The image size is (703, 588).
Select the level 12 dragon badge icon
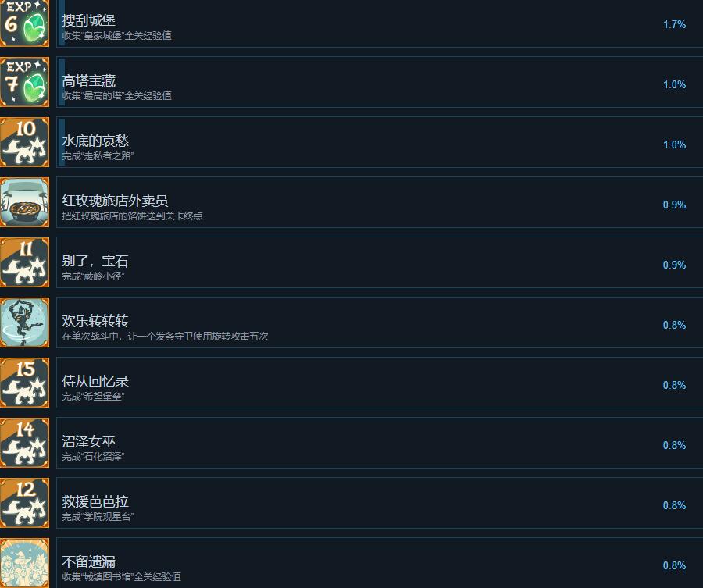24,502
